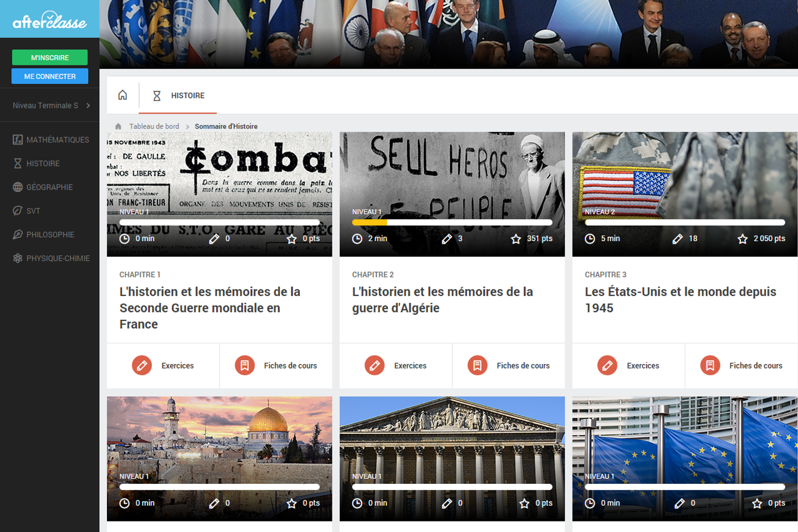This screenshot has height=532, width=798.
Task: Click the Mathématiques sidebar icon
Action: point(18,140)
